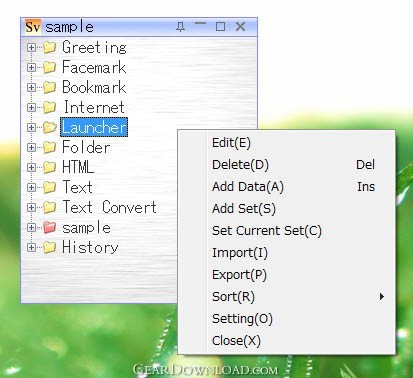Image resolution: width=413 pixels, height=378 pixels.
Task: Click the Greeting folder icon
Action: [x=49, y=47]
